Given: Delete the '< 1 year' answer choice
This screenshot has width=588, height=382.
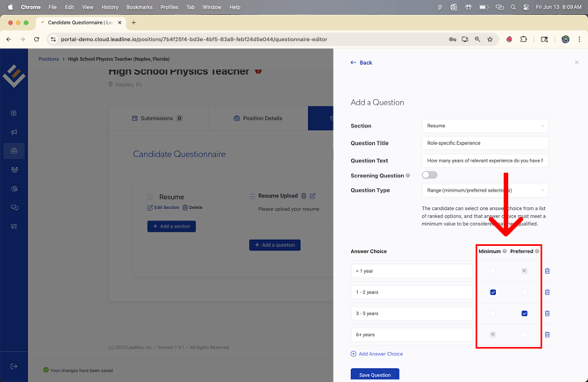Looking at the screenshot, I should [548, 271].
